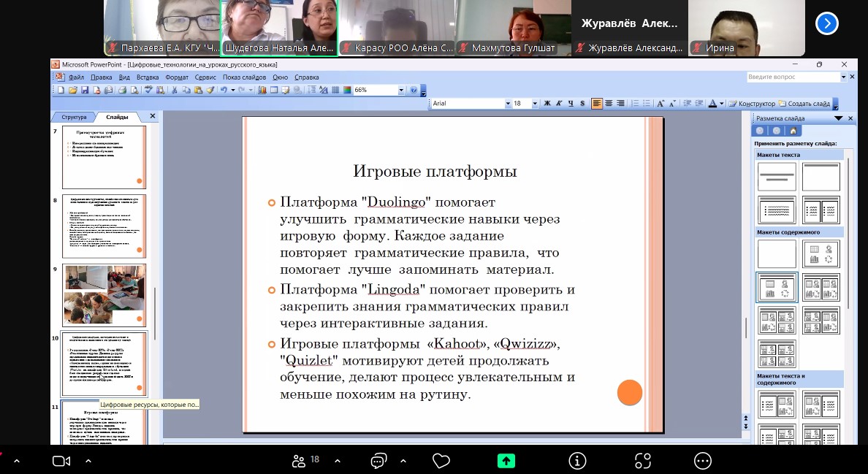Expand the Arial font name dropdown
This screenshot has height=474, width=868.
508,104
